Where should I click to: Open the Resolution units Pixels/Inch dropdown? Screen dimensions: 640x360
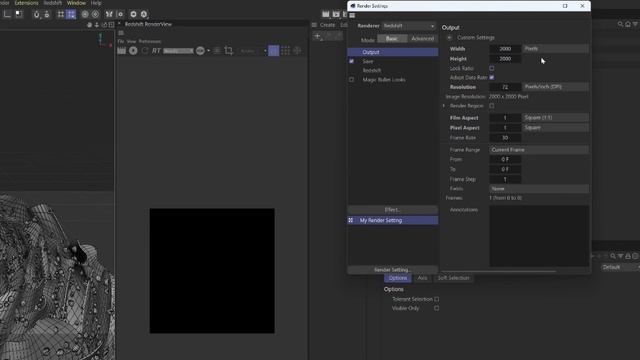556,87
